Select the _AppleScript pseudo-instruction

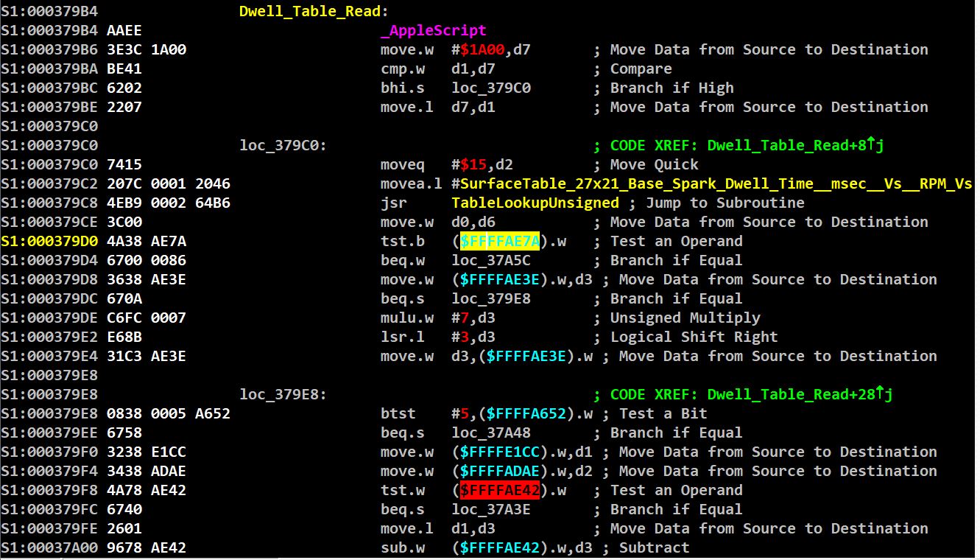coord(434,30)
